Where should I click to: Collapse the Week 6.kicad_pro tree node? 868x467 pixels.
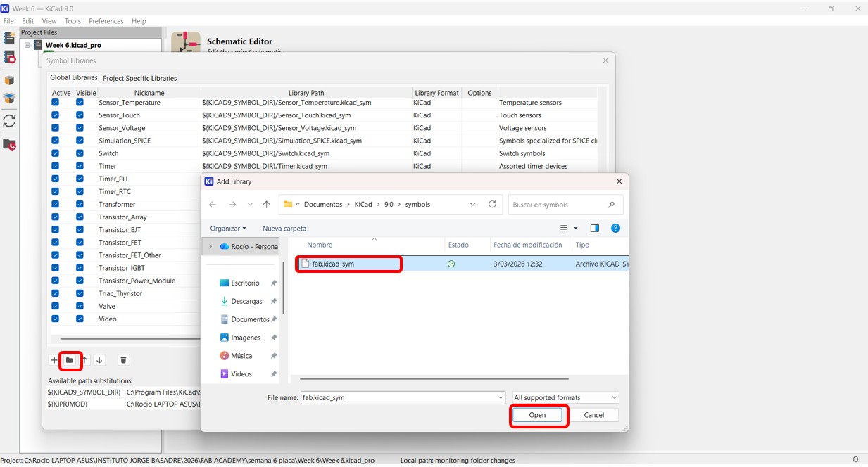pos(27,45)
